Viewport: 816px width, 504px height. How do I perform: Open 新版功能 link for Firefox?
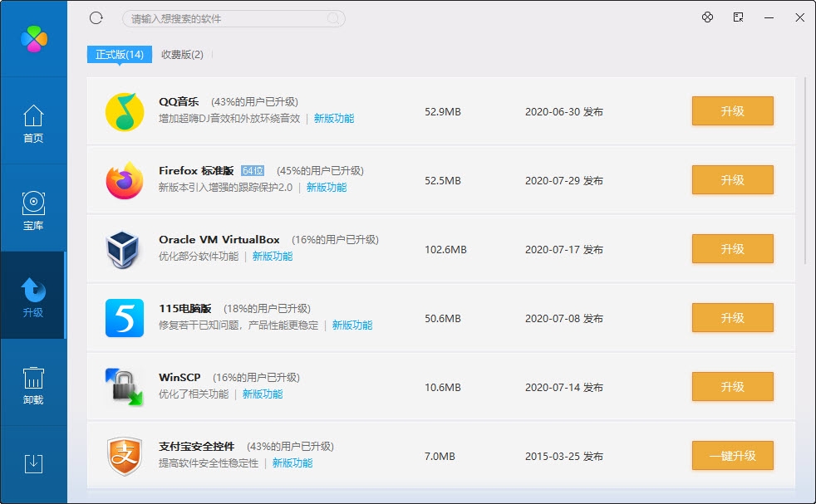327,188
